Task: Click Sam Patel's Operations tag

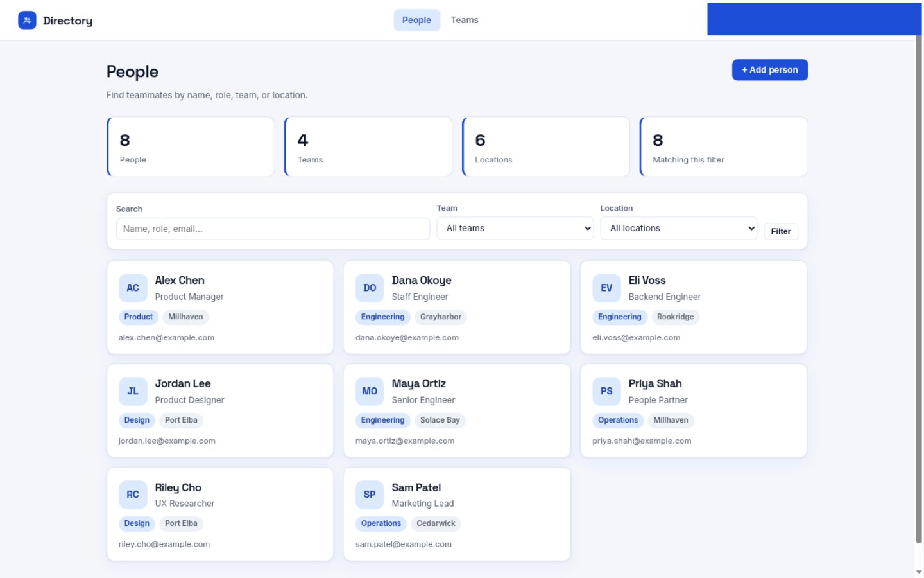Action: 381,523
